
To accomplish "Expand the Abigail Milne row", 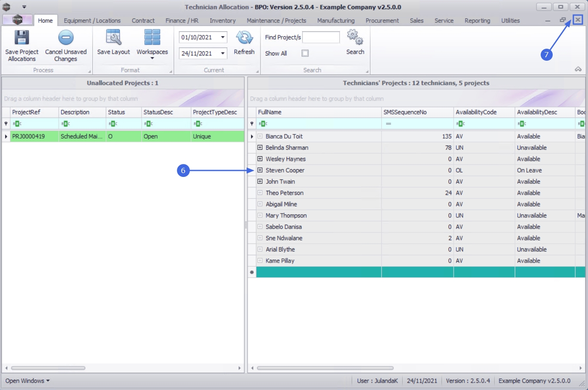I will (260, 204).
